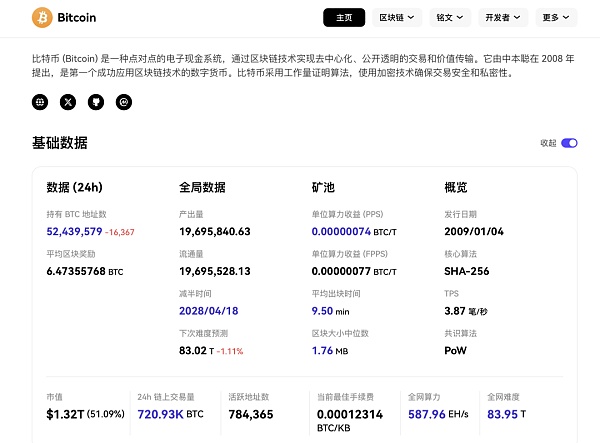Open the X (Twitter) social icon
This screenshot has width=600, height=443.
click(x=68, y=102)
